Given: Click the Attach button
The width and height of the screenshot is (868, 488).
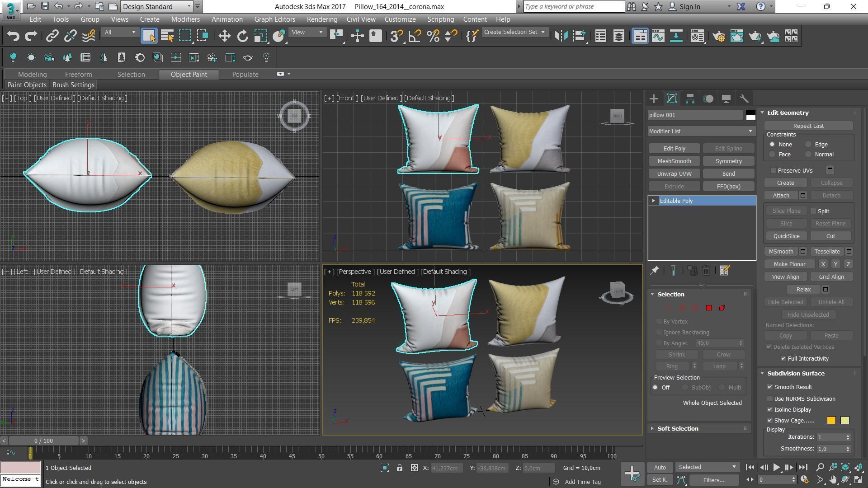Looking at the screenshot, I should coord(781,196).
